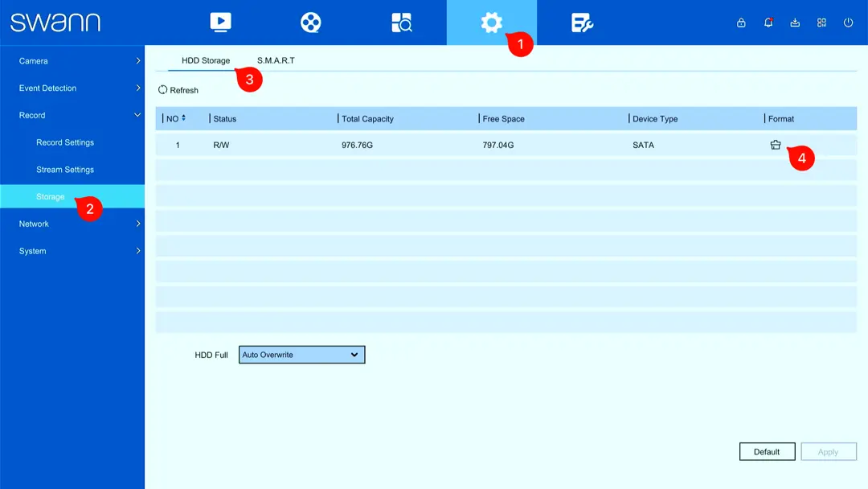Image resolution: width=868 pixels, height=489 pixels.
Task: Expand the Event Detection section
Action: tap(72, 88)
